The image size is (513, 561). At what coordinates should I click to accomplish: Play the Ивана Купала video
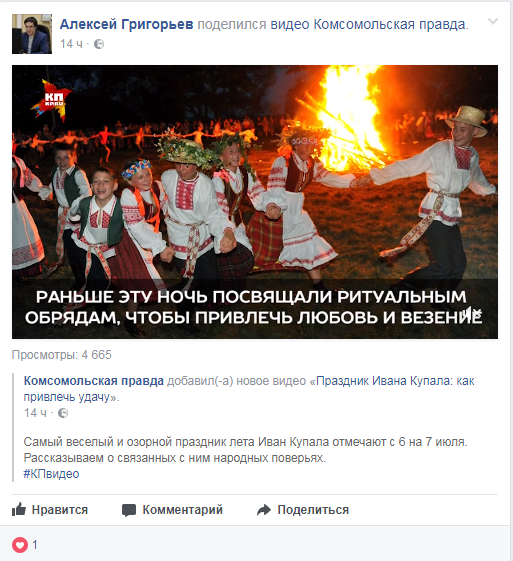[255, 202]
